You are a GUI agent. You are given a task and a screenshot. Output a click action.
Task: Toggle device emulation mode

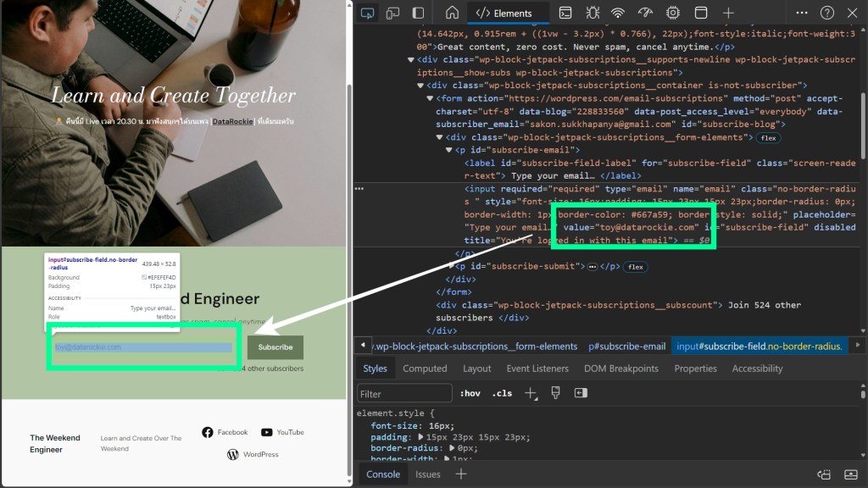pyautogui.click(x=392, y=13)
